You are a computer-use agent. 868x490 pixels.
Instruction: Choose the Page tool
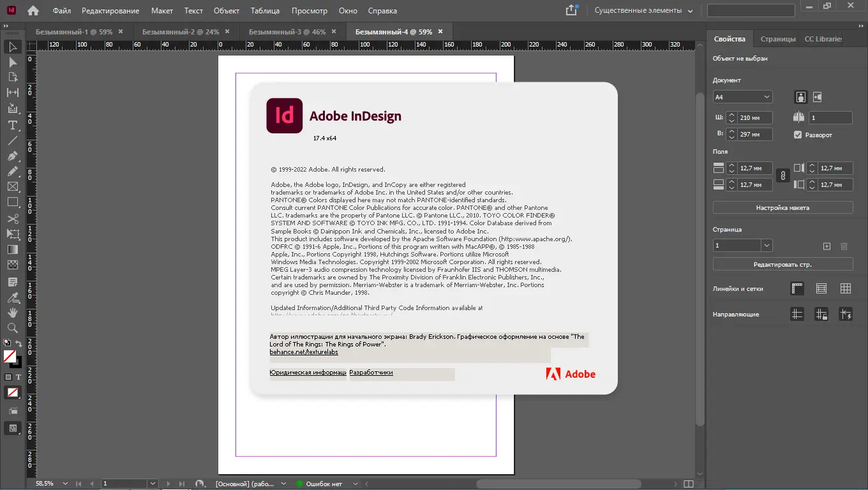point(12,77)
